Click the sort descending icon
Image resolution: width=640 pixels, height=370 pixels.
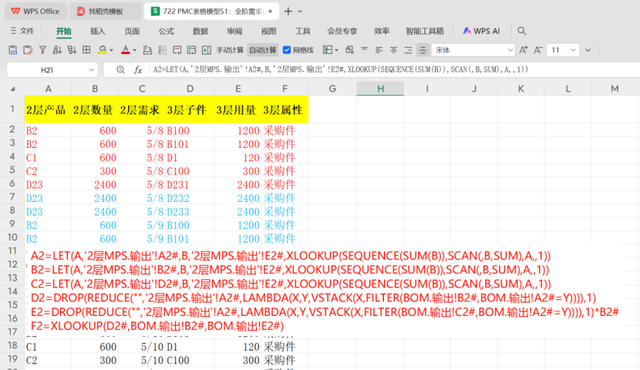point(72,50)
